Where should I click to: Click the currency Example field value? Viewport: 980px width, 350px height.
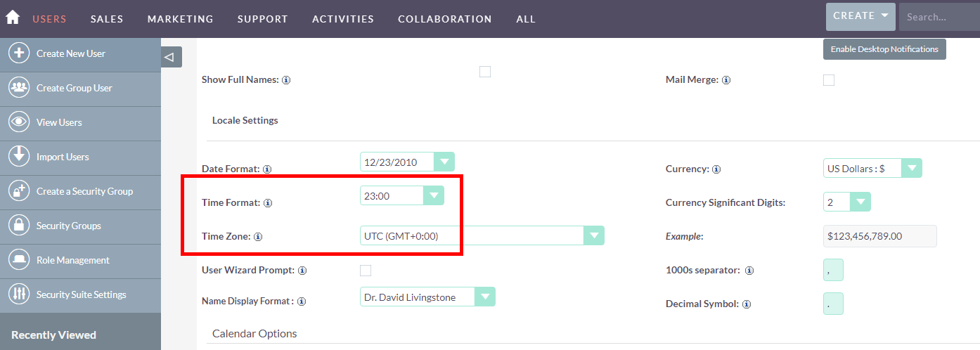pyautogui.click(x=880, y=236)
